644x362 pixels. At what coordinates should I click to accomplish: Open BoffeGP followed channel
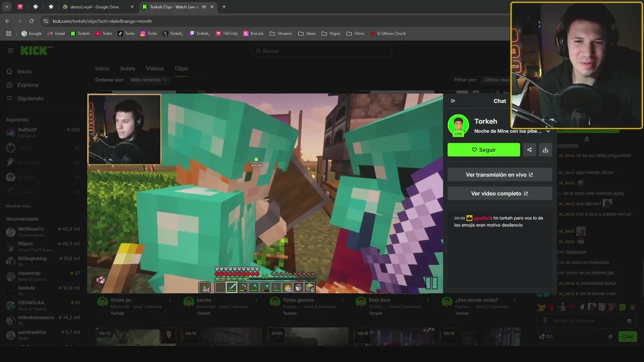click(x=42, y=133)
